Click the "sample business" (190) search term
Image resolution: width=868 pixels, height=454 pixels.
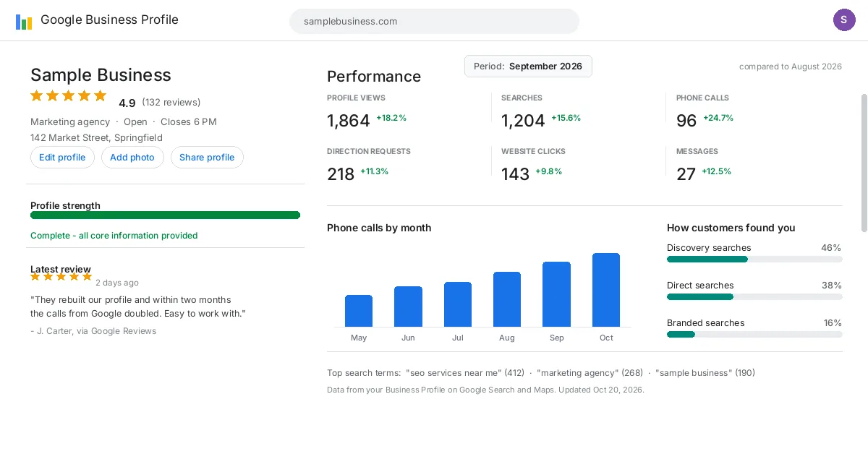pyautogui.click(x=705, y=373)
